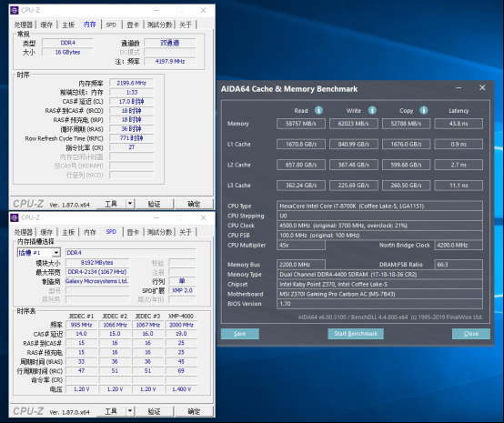This screenshot has width=504, height=423.
Task: Click the Memory Copy value 52788 MB/s
Action: pyautogui.click(x=406, y=124)
